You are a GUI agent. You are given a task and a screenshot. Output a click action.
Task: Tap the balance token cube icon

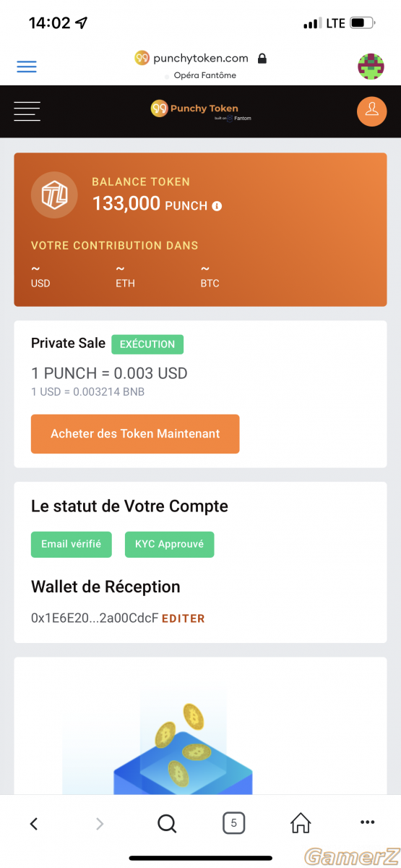coord(54,195)
